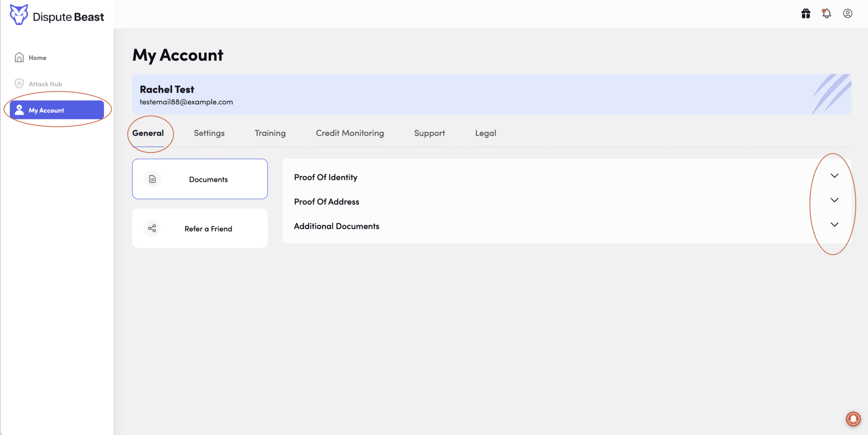868x435 pixels.
Task: Open the Legal tab
Action: coord(485,133)
